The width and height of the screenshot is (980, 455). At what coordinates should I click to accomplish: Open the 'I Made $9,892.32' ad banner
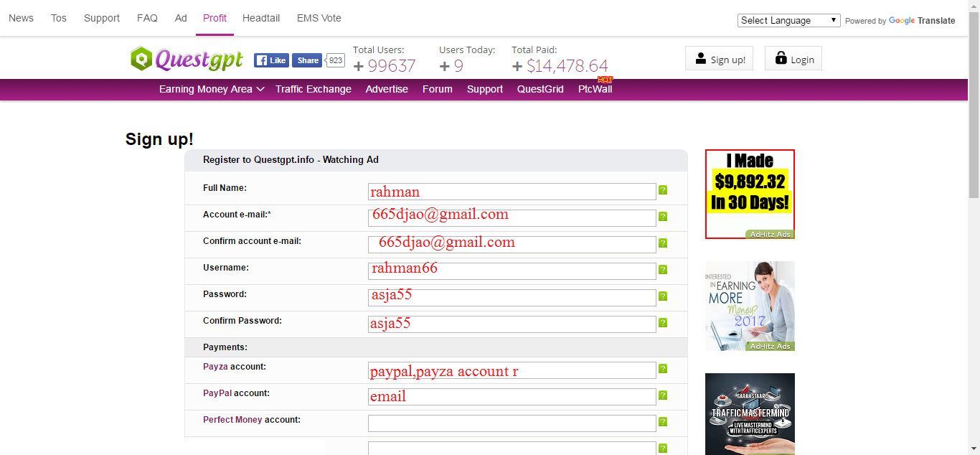pos(750,193)
